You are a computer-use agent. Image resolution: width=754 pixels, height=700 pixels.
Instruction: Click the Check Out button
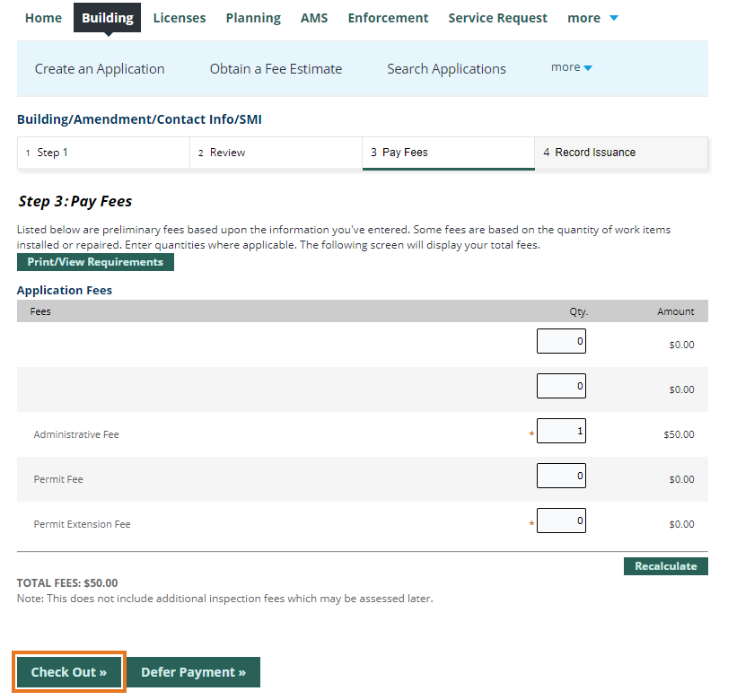click(69, 672)
